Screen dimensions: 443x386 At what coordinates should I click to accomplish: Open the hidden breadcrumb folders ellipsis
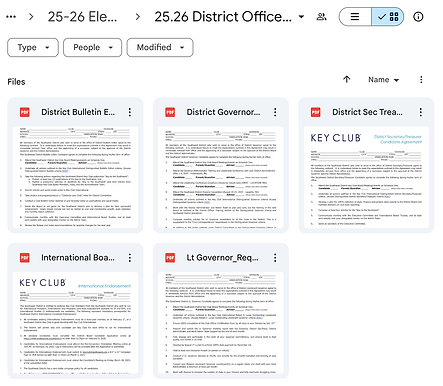11,17
